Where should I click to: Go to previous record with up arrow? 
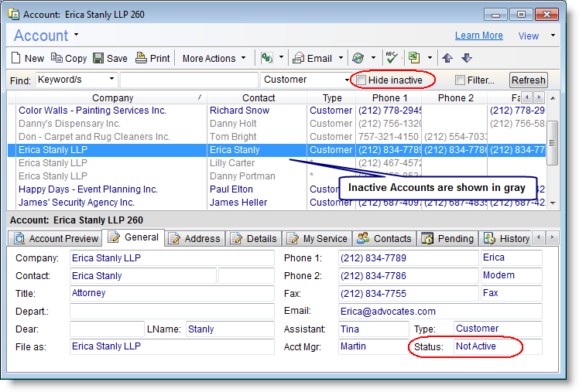pyautogui.click(x=447, y=58)
